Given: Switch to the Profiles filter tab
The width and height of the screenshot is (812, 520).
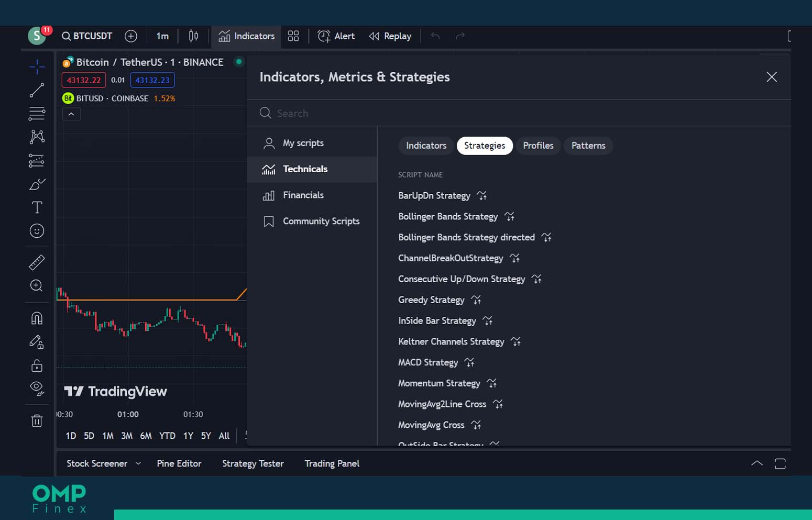Looking at the screenshot, I should [x=538, y=146].
